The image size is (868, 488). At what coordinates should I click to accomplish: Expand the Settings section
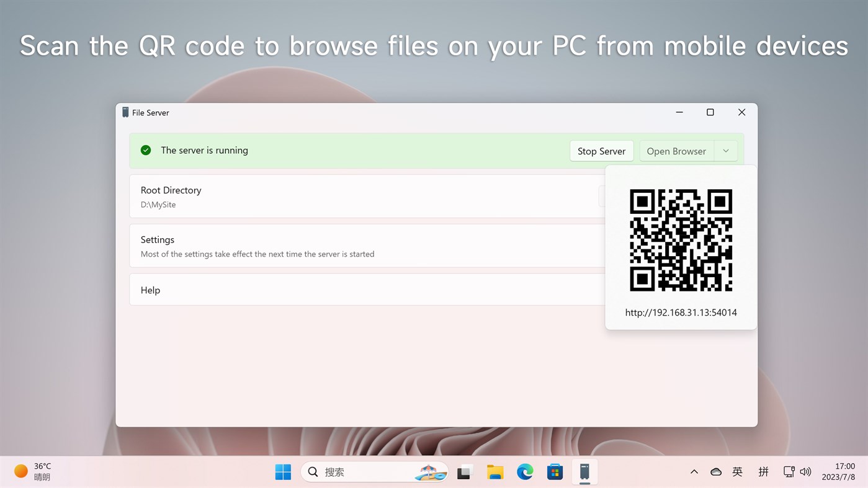click(367, 246)
